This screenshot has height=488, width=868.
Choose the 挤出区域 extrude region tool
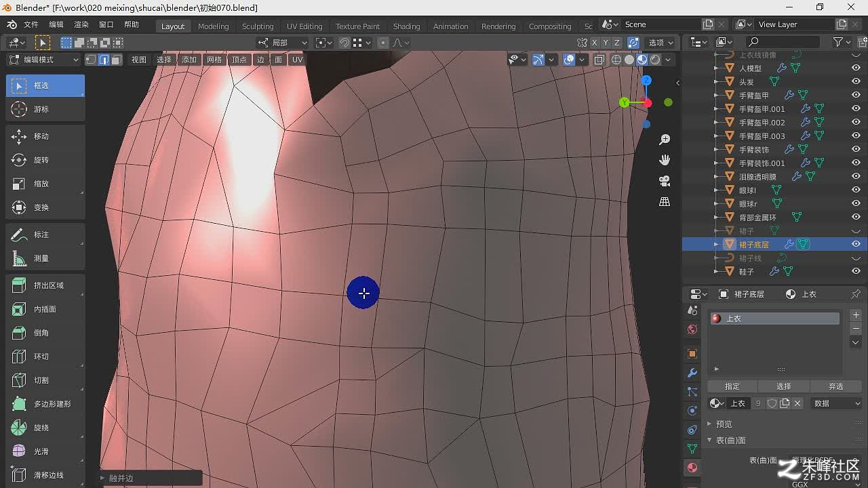coord(45,285)
